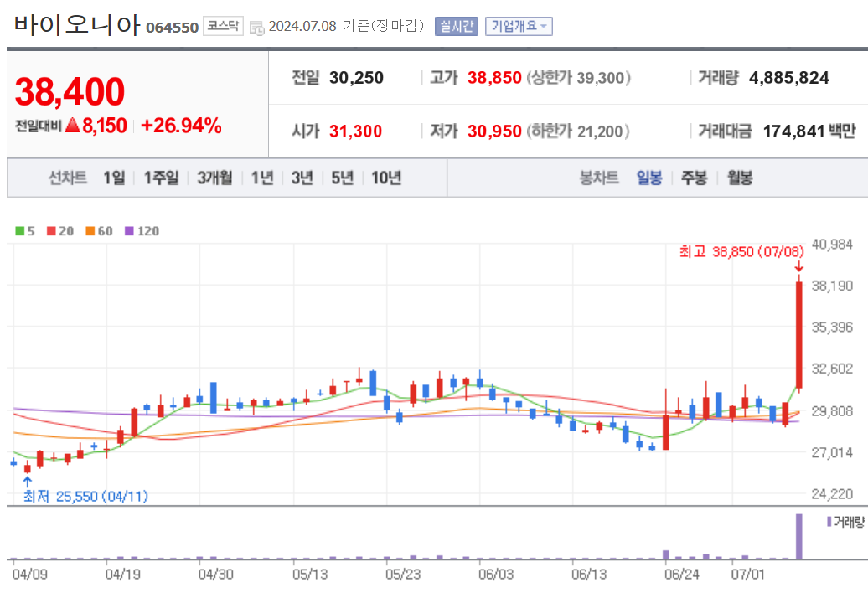The height and width of the screenshot is (593, 868).
Task: Click the 실시간 real-time button
Action: coord(456,26)
